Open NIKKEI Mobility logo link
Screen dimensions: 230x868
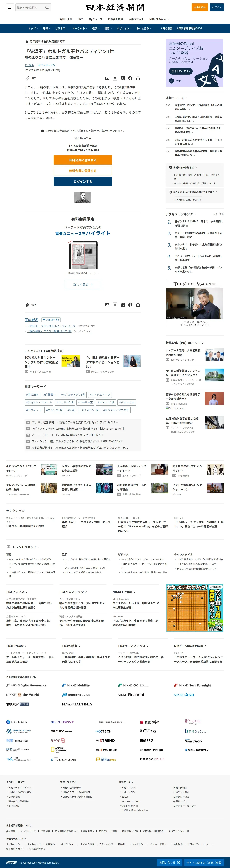point(76,685)
